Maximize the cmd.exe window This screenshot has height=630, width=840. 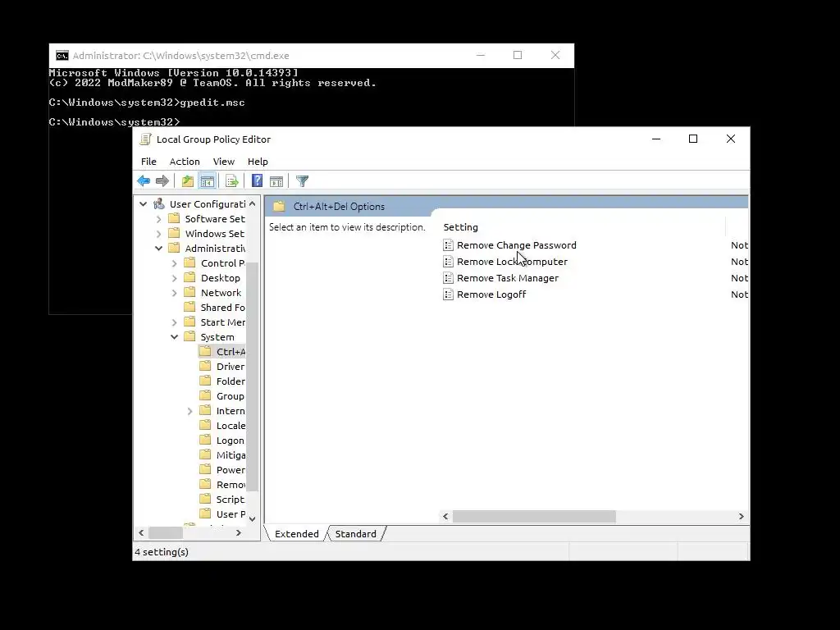(x=518, y=55)
